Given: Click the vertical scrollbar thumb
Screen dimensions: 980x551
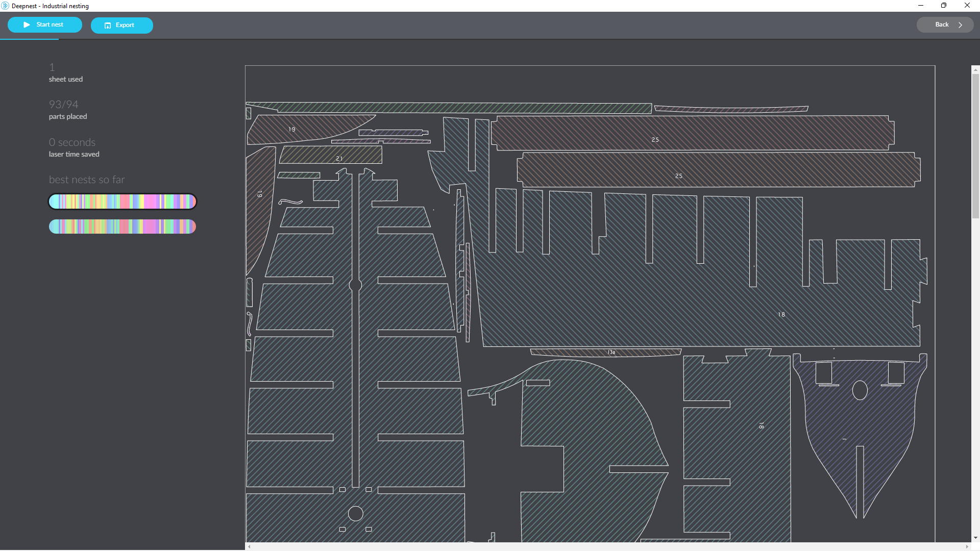Looking at the screenshot, I should click(975, 145).
